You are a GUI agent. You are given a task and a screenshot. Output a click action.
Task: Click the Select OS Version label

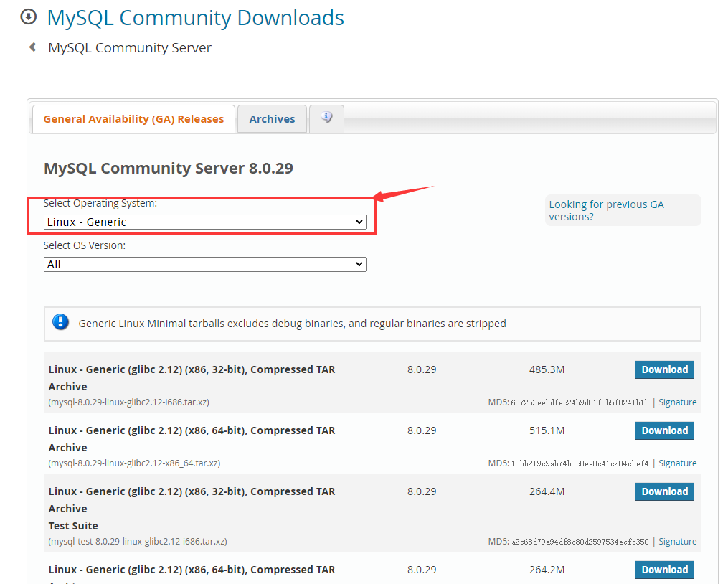[85, 245]
